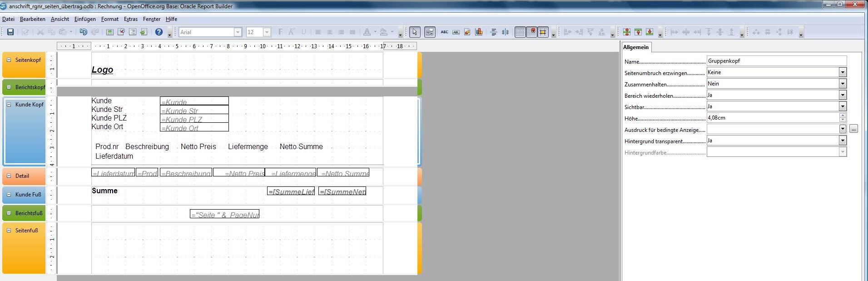Click the Shrink from bottom icon
The width and height of the screenshot is (868, 281).
pyautogui.click(x=650, y=32)
